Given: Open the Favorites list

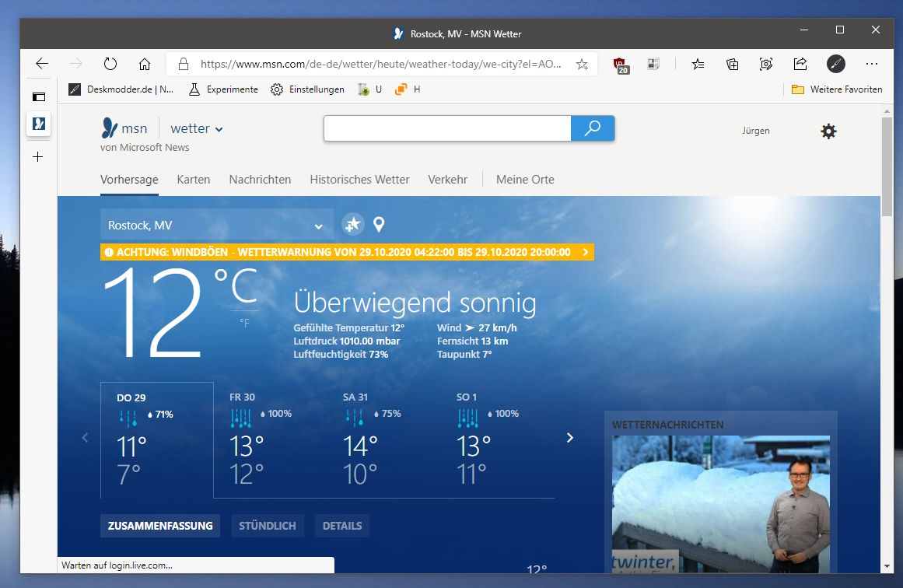Looking at the screenshot, I should [698, 64].
